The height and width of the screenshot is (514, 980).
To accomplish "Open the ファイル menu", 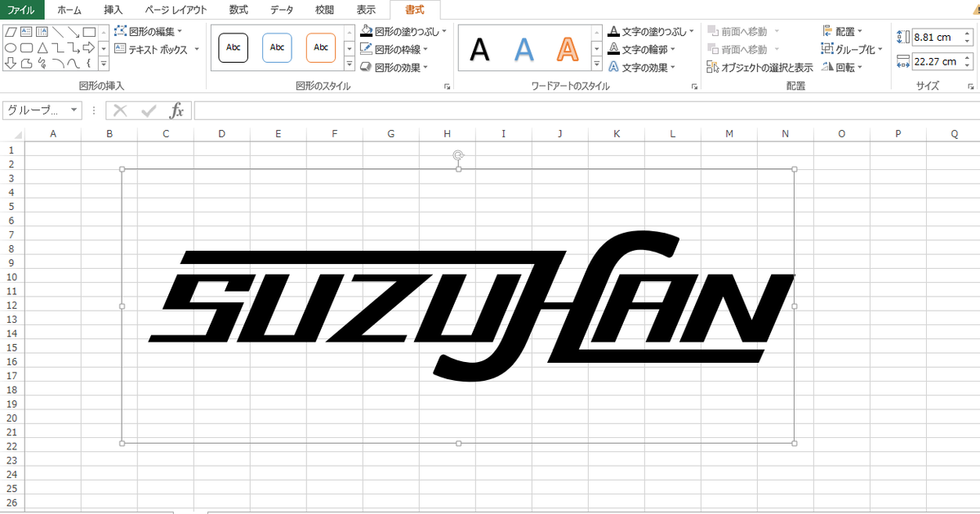I will (x=20, y=10).
